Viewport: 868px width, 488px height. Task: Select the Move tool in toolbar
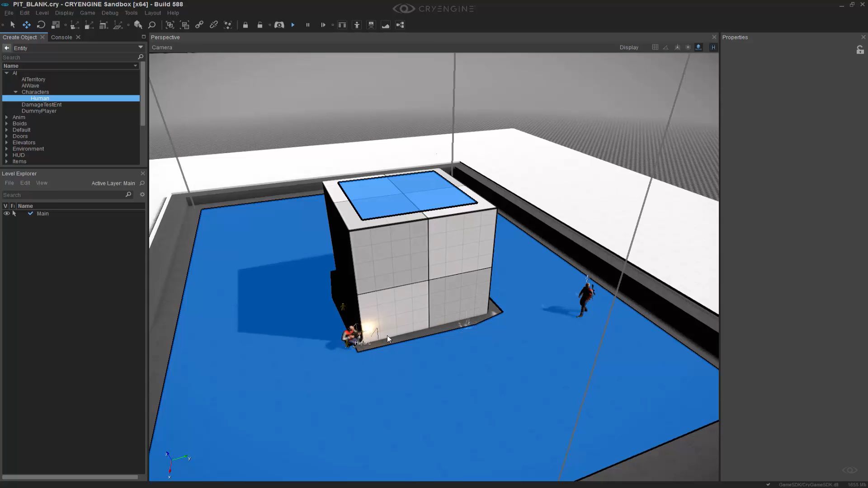(x=27, y=25)
